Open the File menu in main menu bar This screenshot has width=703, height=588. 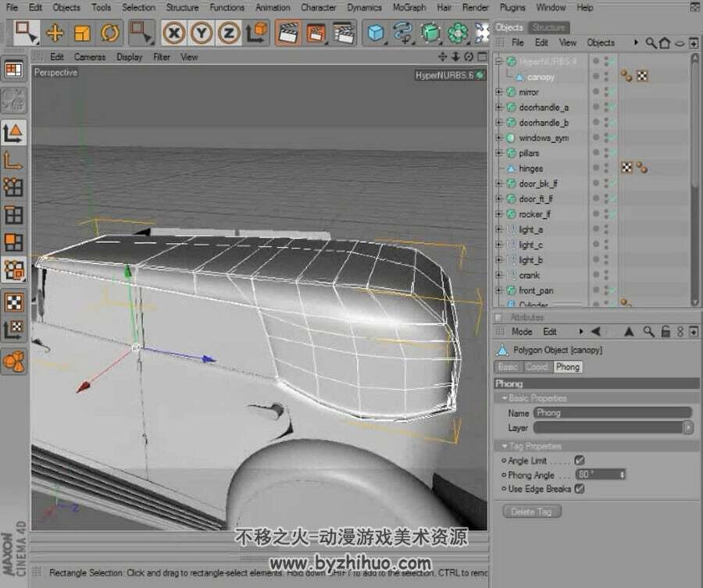coord(12,8)
